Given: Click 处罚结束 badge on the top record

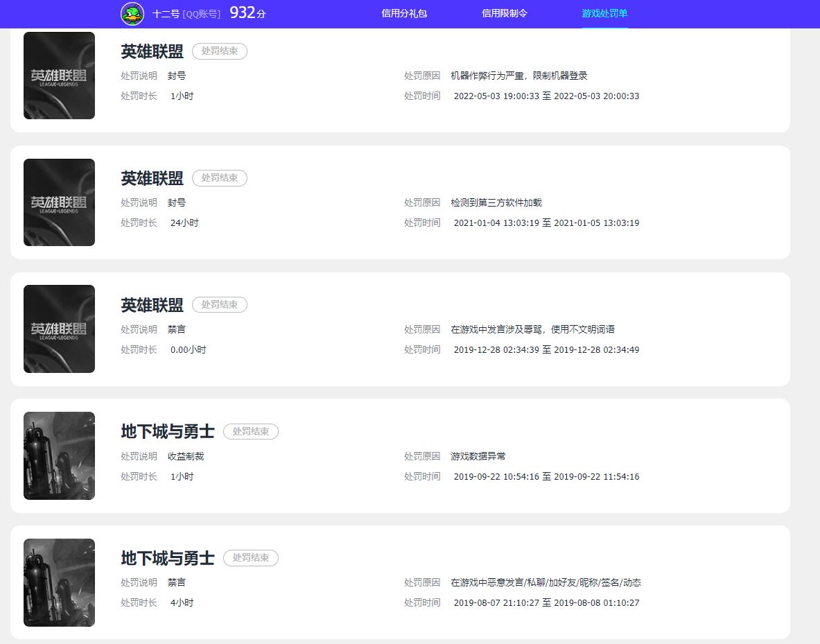Looking at the screenshot, I should pos(219,51).
